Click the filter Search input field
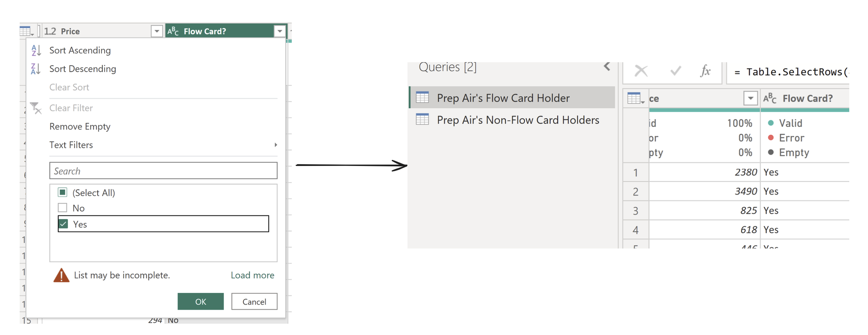Viewport: 868px width, 335px height. coord(163,171)
